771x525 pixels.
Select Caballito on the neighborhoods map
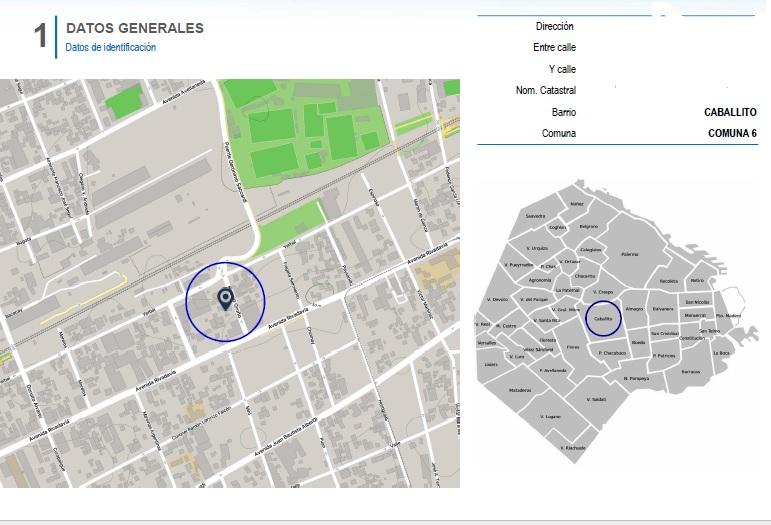(603, 319)
